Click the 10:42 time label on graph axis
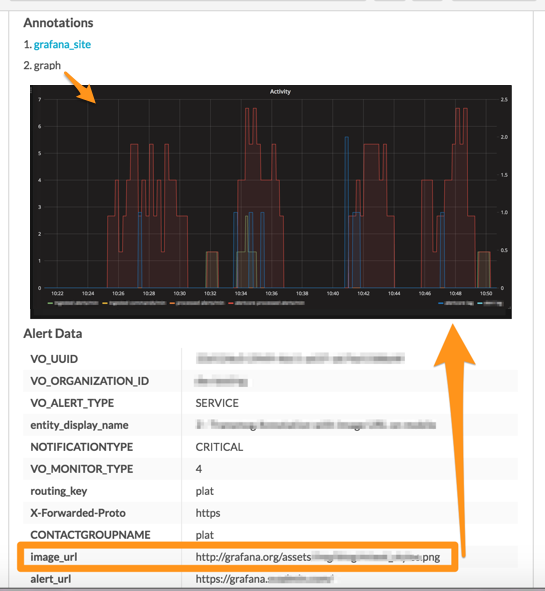This screenshot has height=591, width=545. tap(363, 293)
